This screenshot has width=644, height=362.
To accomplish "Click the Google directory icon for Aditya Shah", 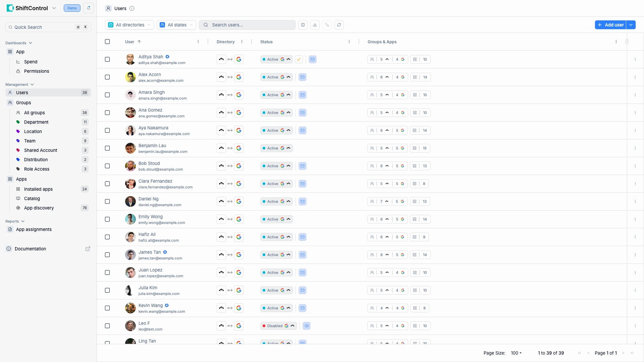I will pyautogui.click(x=239, y=59).
